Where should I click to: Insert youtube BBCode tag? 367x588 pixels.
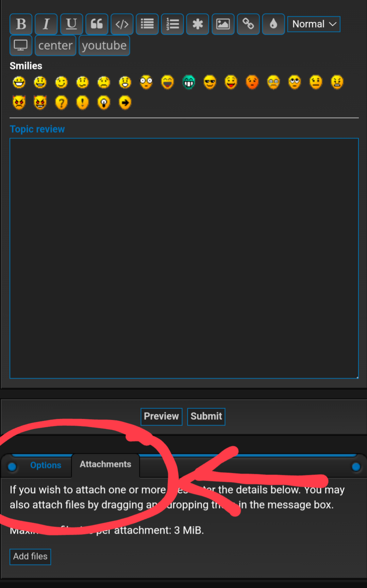point(104,45)
